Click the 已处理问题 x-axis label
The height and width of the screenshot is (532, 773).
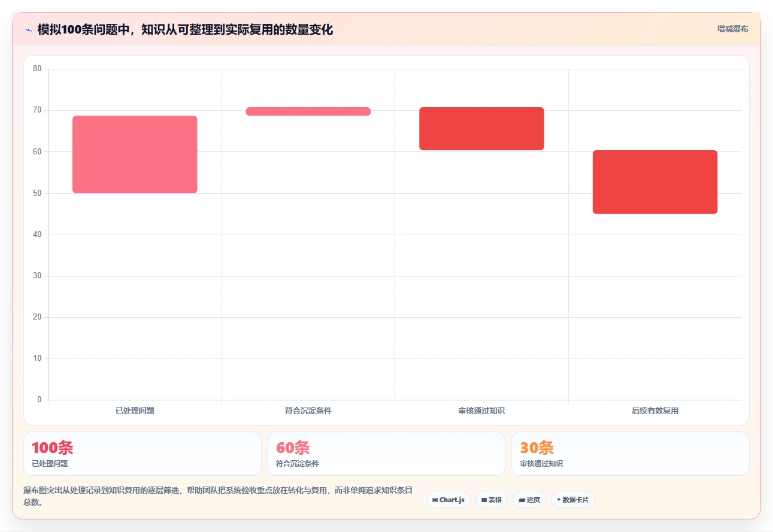point(135,411)
